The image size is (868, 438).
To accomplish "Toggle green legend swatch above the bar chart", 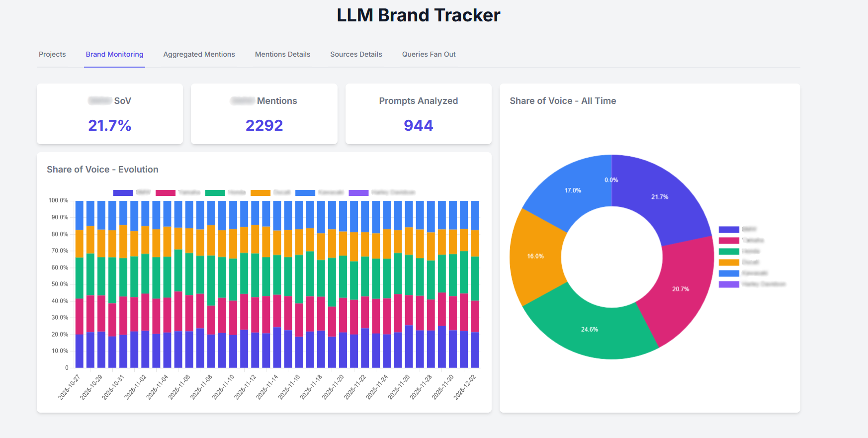I will point(215,193).
